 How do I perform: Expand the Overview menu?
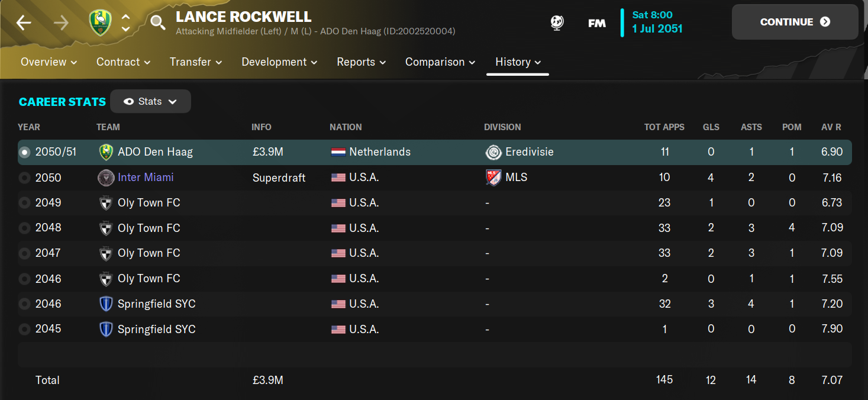49,62
